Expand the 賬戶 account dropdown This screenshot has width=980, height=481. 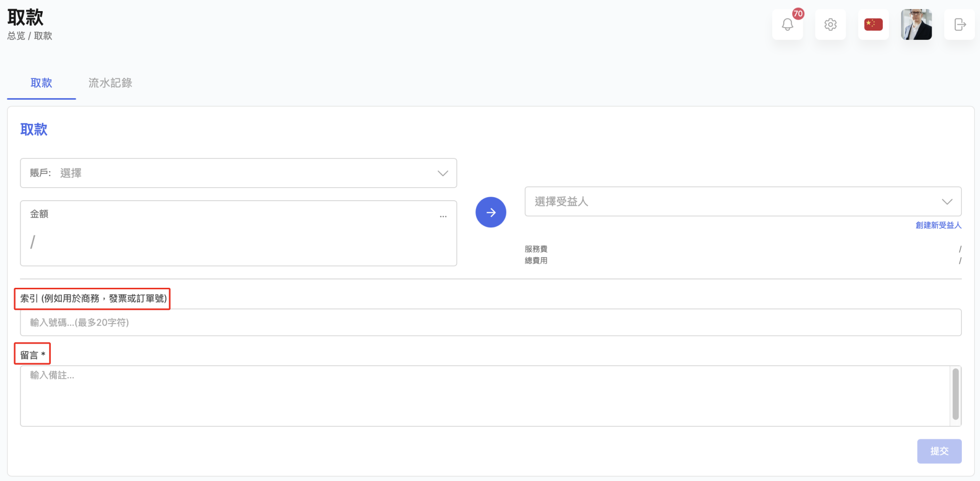pos(238,173)
